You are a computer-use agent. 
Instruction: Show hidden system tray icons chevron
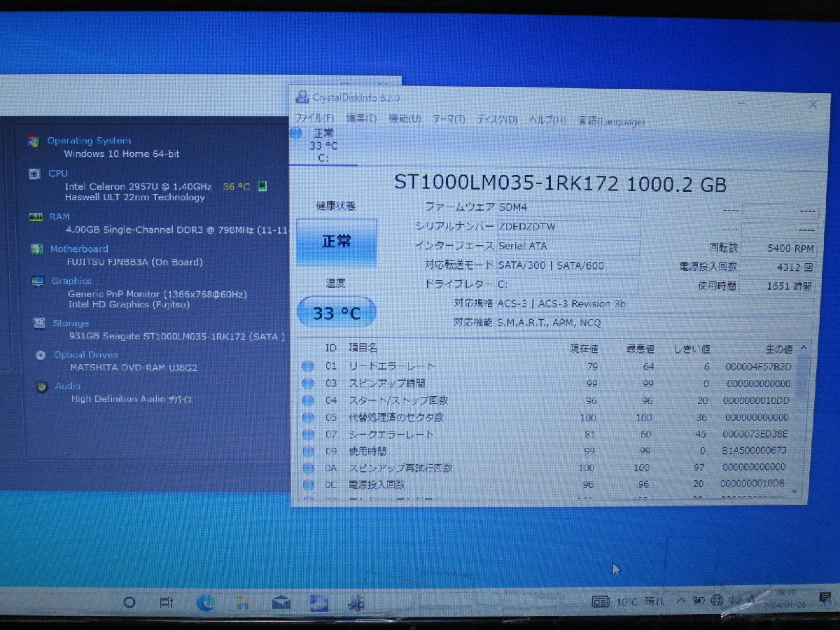(681, 601)
